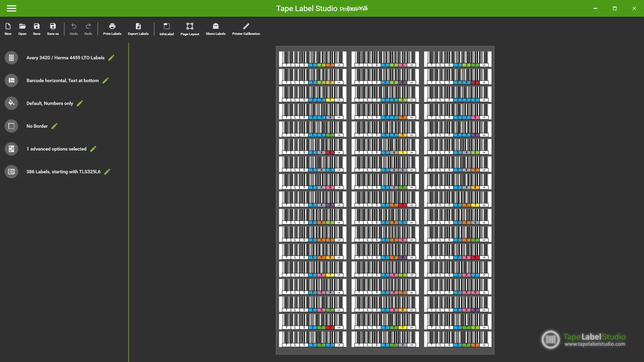
Task: Redo the last action
Action: click(88, 29)
